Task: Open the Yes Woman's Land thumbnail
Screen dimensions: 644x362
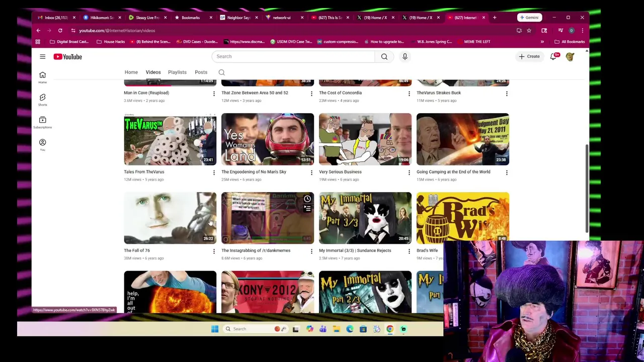Action: coord(268,139)
